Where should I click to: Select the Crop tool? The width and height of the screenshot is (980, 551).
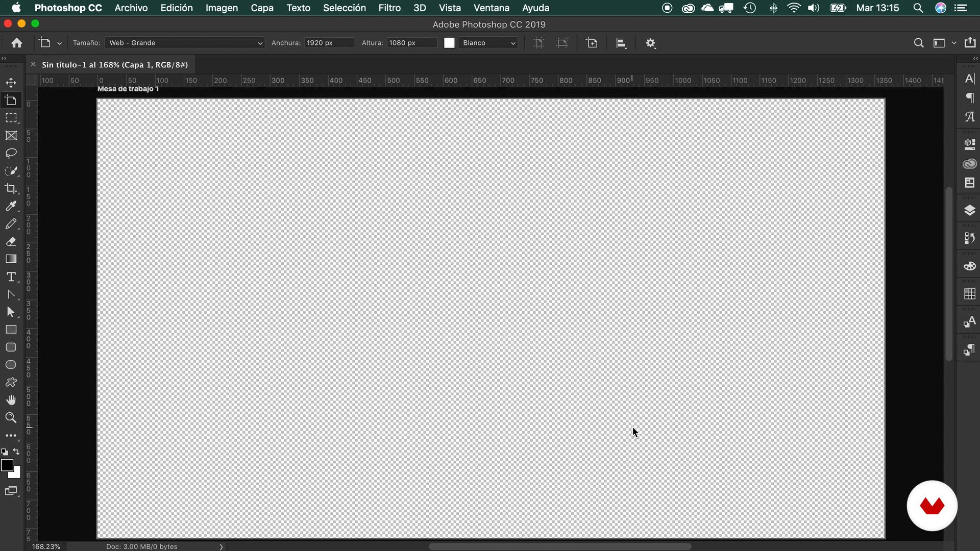click(11, 189)
